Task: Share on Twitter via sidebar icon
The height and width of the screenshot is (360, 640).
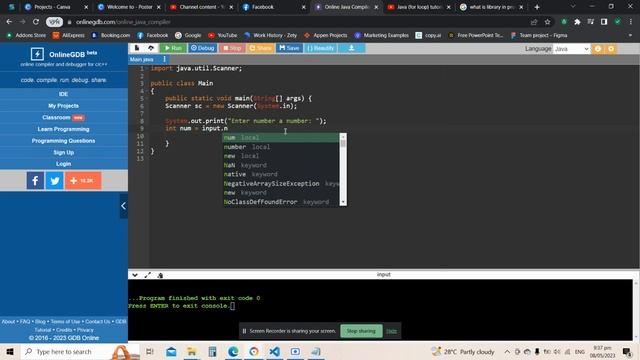Action: tap(55, 180)
